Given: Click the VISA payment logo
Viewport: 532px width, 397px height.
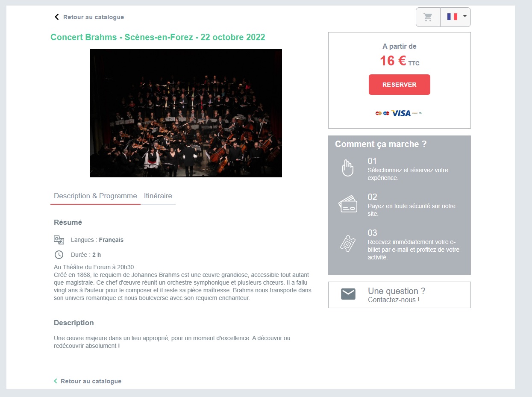Looking at the screenshot, I should pyautogui.click(x=401, y=113).
